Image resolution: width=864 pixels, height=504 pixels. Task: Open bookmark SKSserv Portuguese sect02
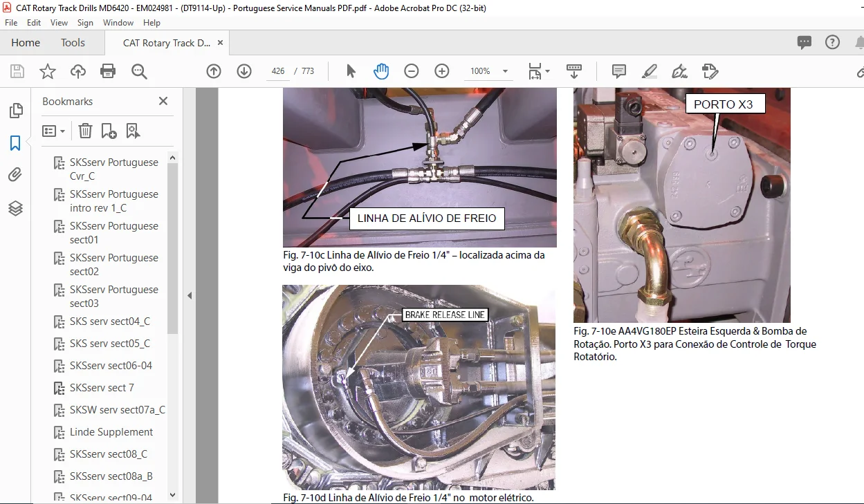[114, 265]
